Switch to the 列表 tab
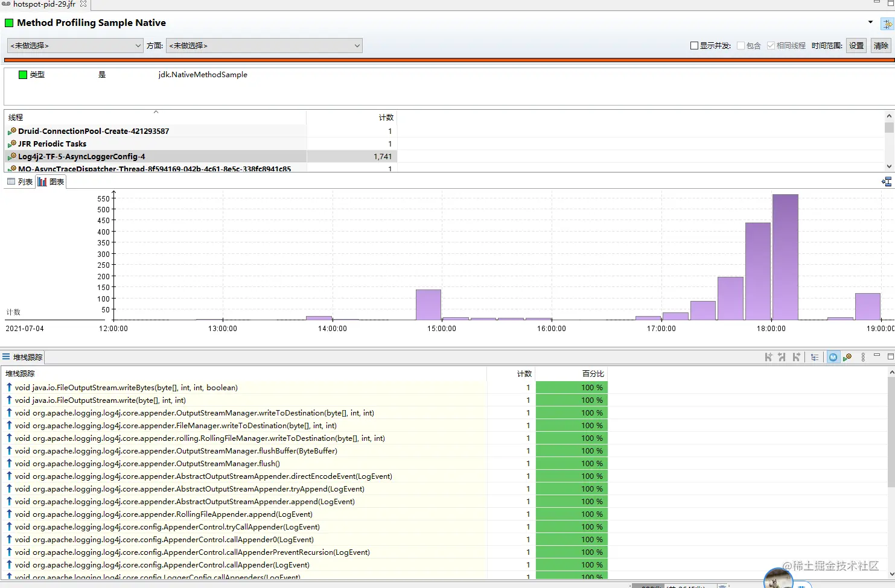Image resolution: width=895 pixels, height=588 pixels. point(20,182)
